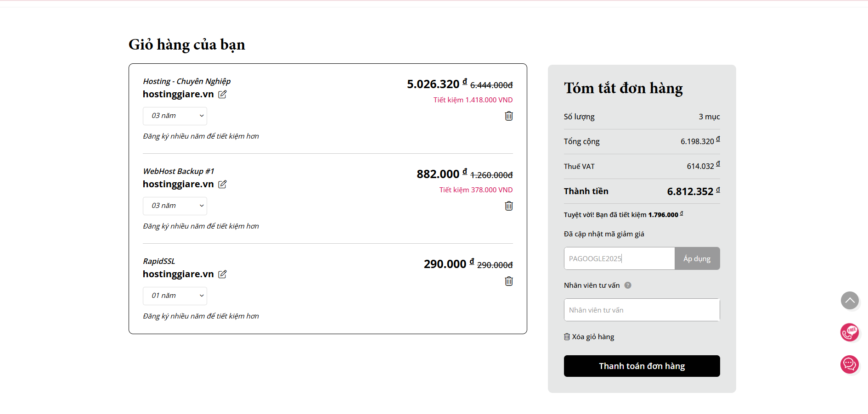Click help icon next to Nhân viên tư vấn

point(628,285)
